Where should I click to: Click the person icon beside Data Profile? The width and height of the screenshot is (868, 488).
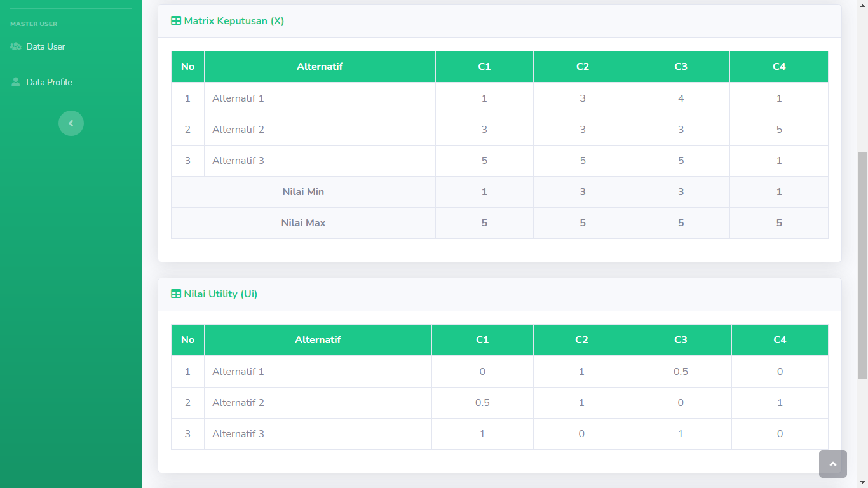click(16, 82)
